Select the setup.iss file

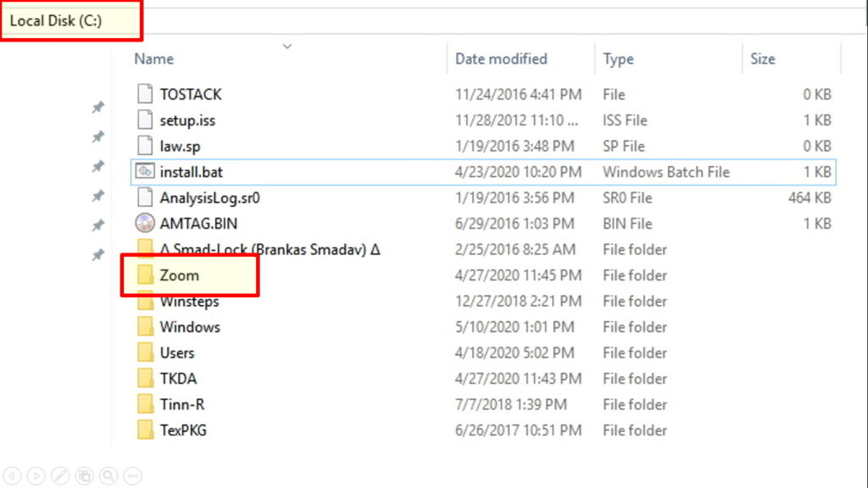coord(187,120)
